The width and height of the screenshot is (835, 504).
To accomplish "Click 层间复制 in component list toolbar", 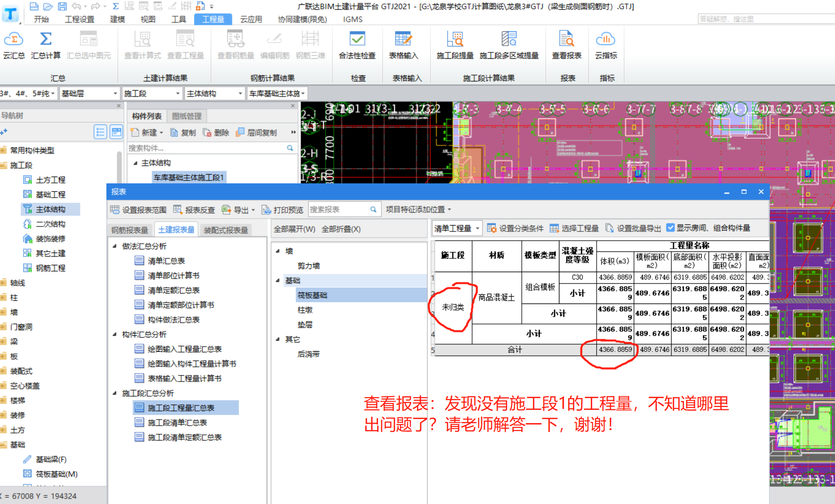I will pos(256,132).
